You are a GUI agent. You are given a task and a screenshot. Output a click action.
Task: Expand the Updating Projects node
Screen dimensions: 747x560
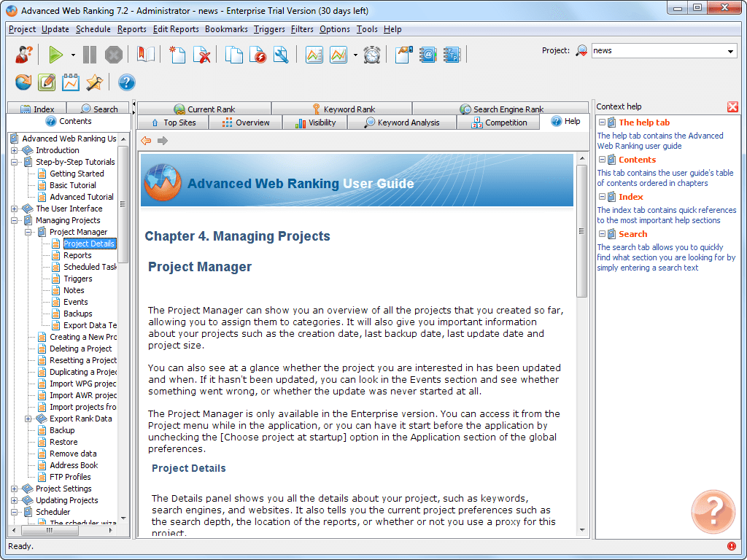[x=15, y=500]
